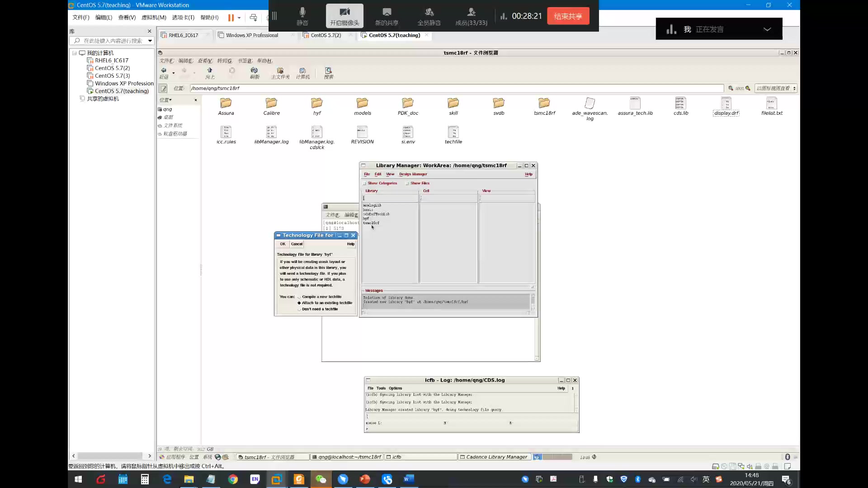
Task: Open the icon view mode dropdown
Action: coord(775,89)
